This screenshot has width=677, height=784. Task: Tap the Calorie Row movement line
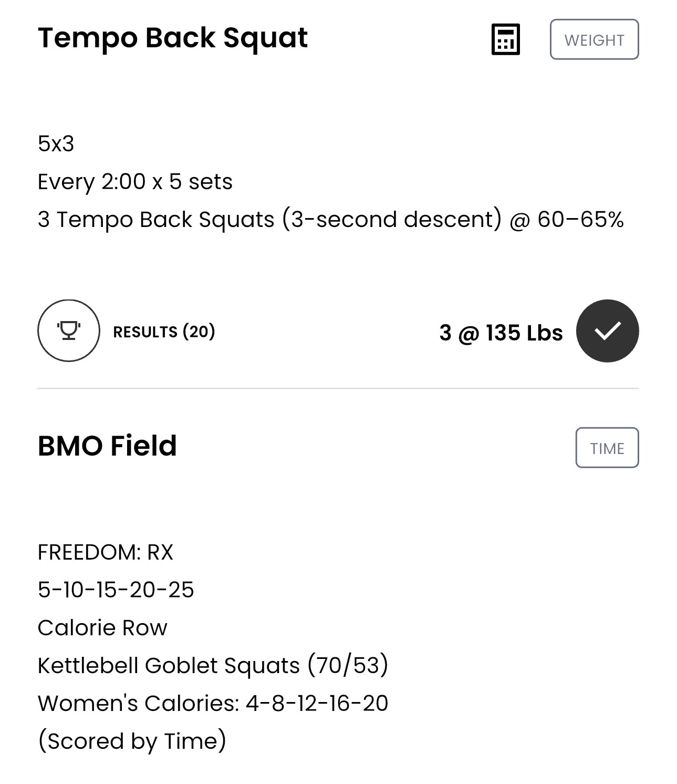(x=102, y=627)
